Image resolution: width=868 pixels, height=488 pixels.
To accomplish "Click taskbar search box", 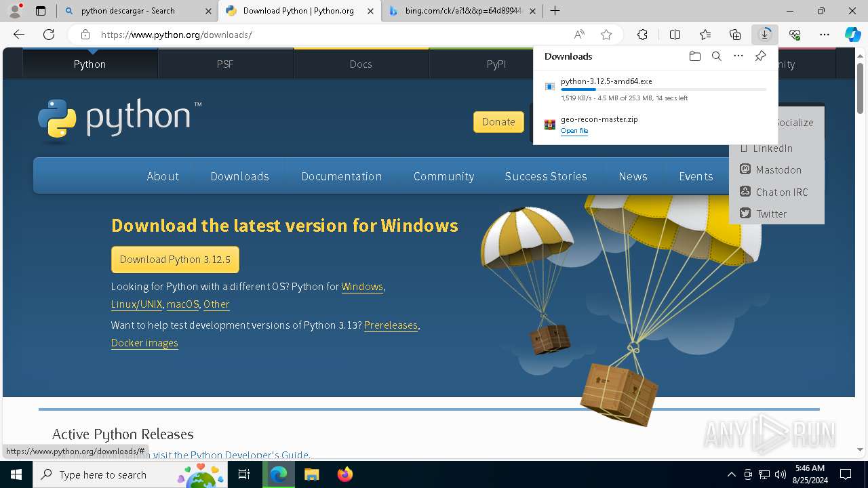I will coord(130,474).
